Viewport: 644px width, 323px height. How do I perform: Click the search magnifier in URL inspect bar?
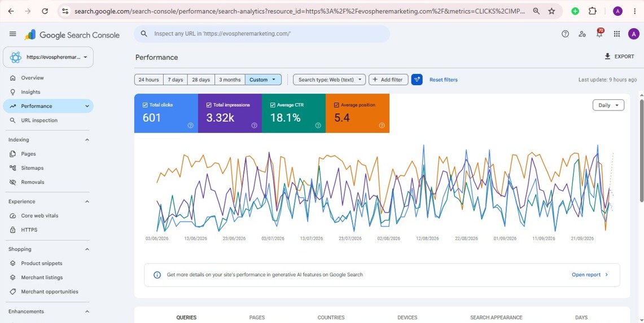pyautogui.click(x=144, y=34)
